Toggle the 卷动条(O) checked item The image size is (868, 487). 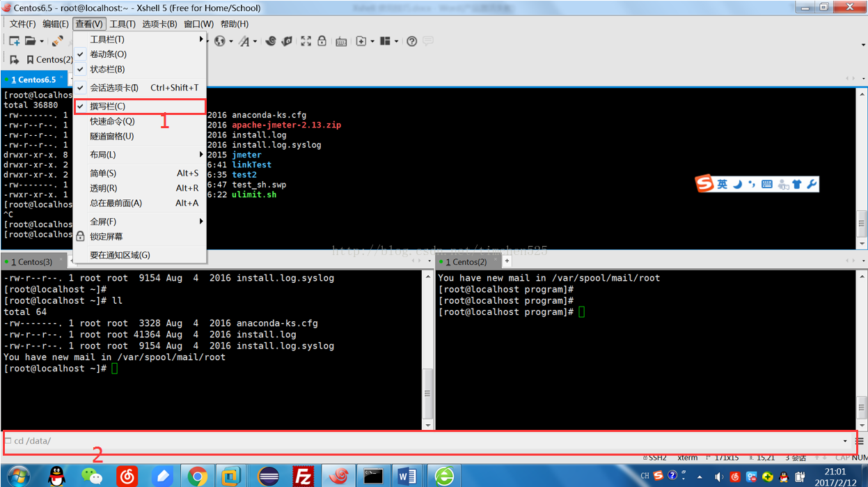click(140, 54)
